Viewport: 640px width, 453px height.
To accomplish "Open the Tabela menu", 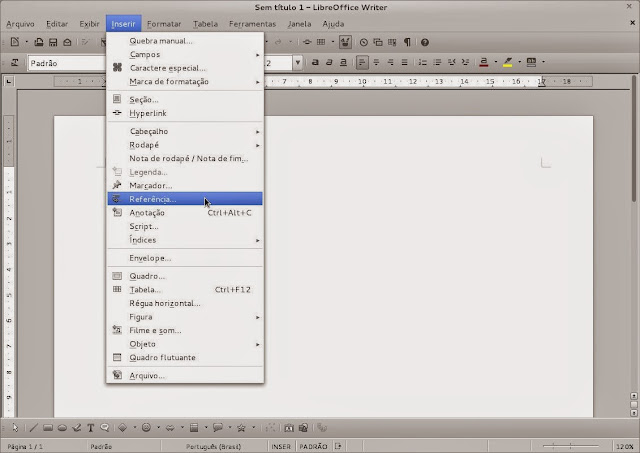I will pos(205,24).
